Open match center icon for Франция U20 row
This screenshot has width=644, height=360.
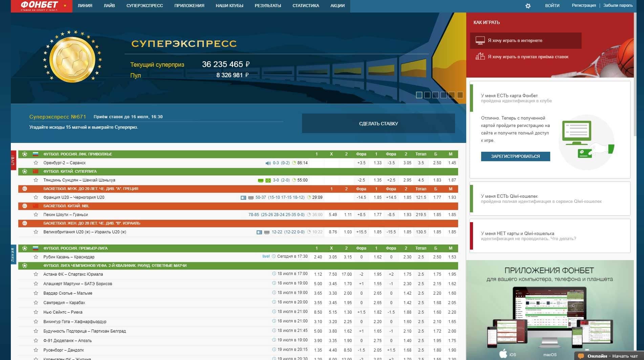point(243,198)
